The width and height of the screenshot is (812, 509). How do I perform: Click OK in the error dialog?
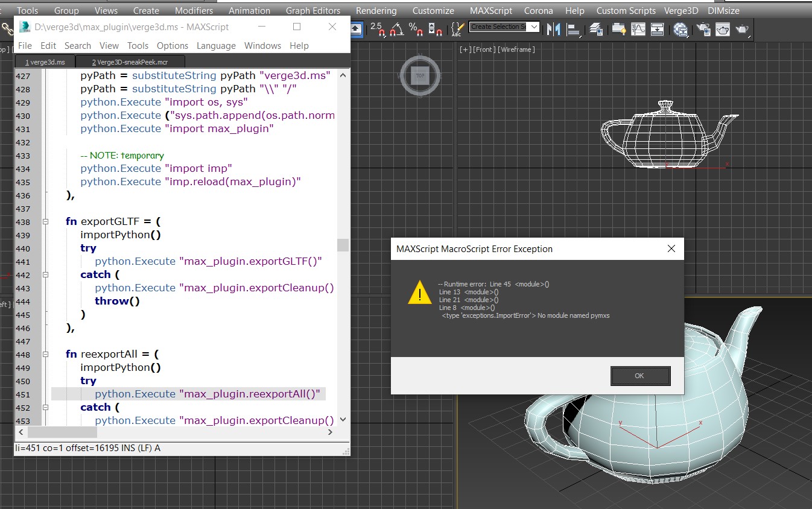click(640, 376)
